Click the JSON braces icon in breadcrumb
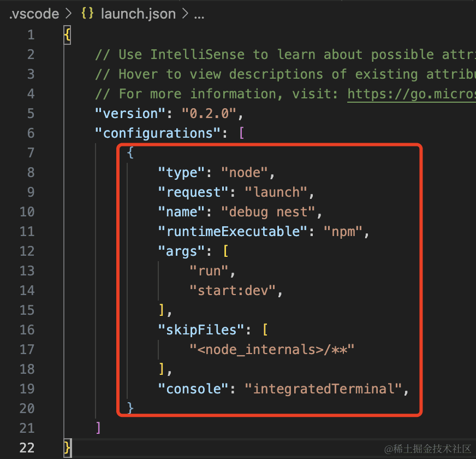The height and width of the screenshot is (459, 476). 87,14
